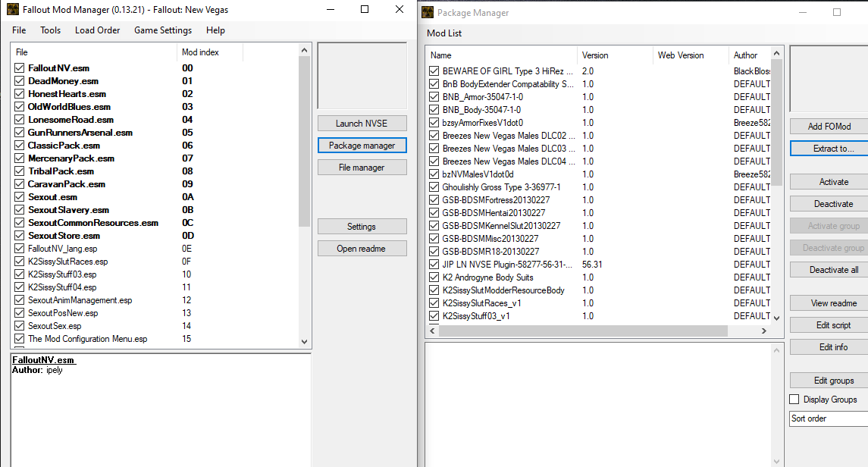Sort packages by Author column header

point(750,55)
